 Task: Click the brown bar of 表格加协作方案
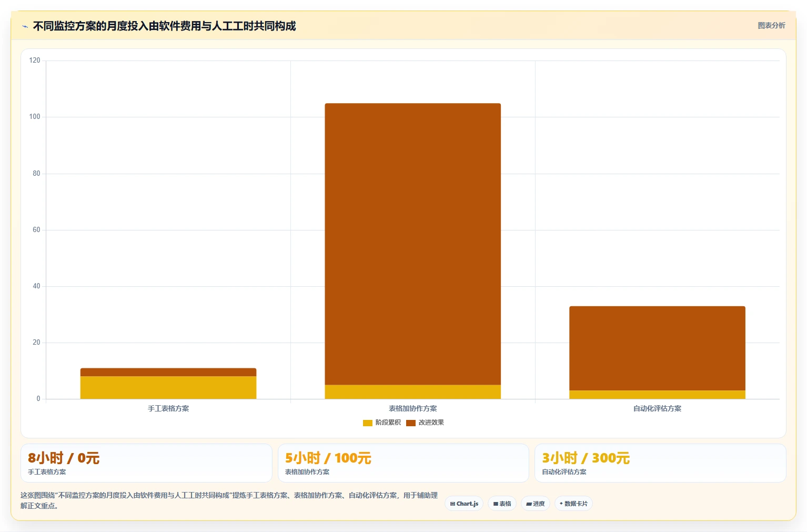413,244
